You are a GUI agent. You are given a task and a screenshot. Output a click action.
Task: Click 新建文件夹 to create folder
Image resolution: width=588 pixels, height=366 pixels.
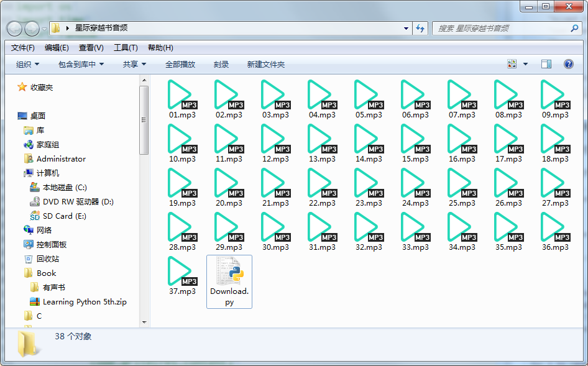[x=266, y=65]
